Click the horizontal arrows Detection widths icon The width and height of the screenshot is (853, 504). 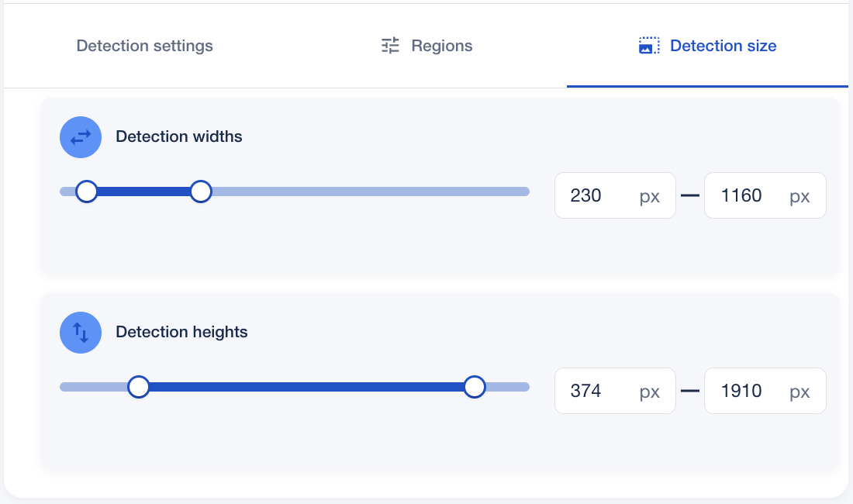coord(81,137)
